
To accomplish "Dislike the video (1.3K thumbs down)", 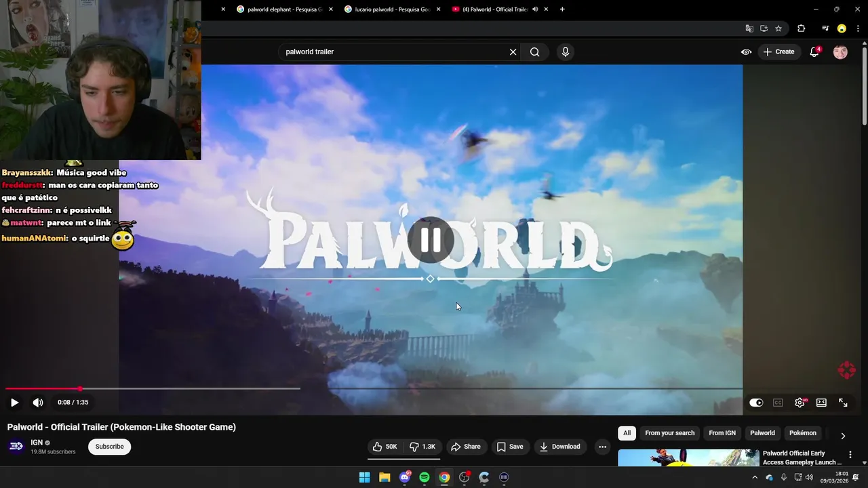I will [x=423, y=447].
